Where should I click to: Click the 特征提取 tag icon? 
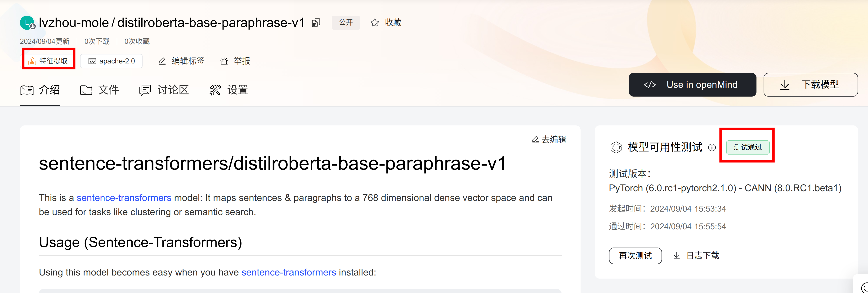coord(32,61)
